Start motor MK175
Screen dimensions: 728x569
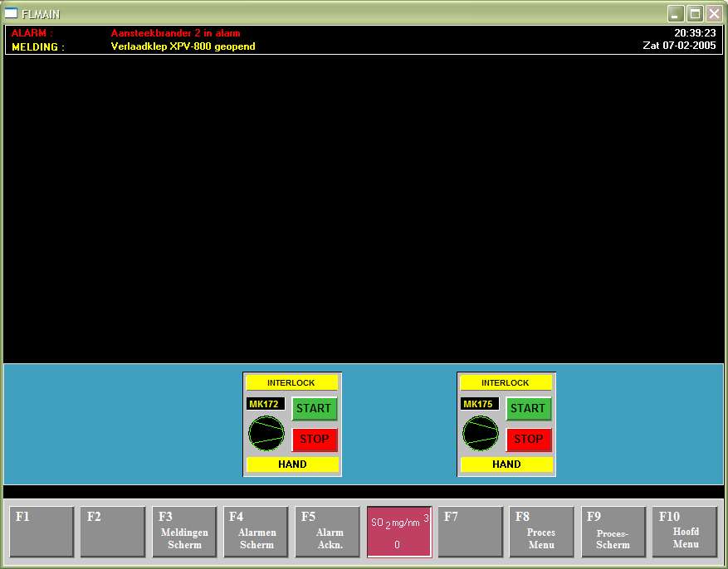click(528, 408)
